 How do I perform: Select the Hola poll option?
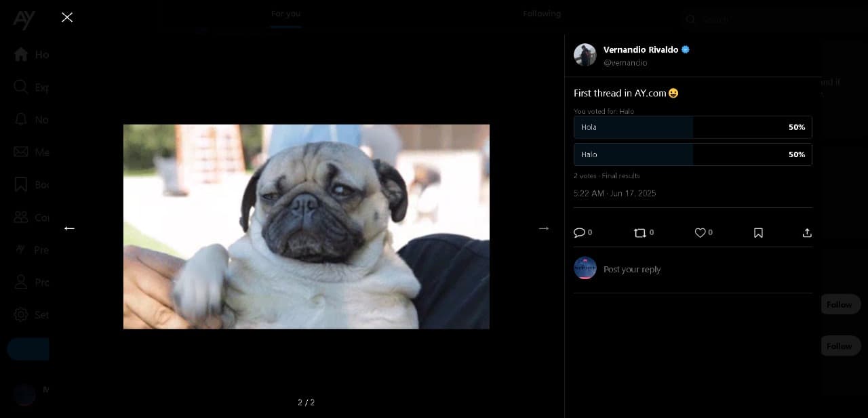[692, 127]
